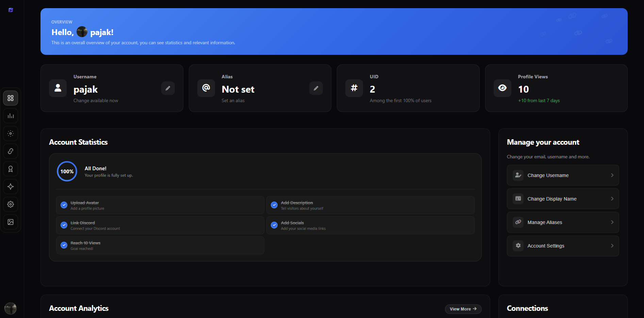
Task: Click the Link Discord checkmark
Action: point(64,225)
